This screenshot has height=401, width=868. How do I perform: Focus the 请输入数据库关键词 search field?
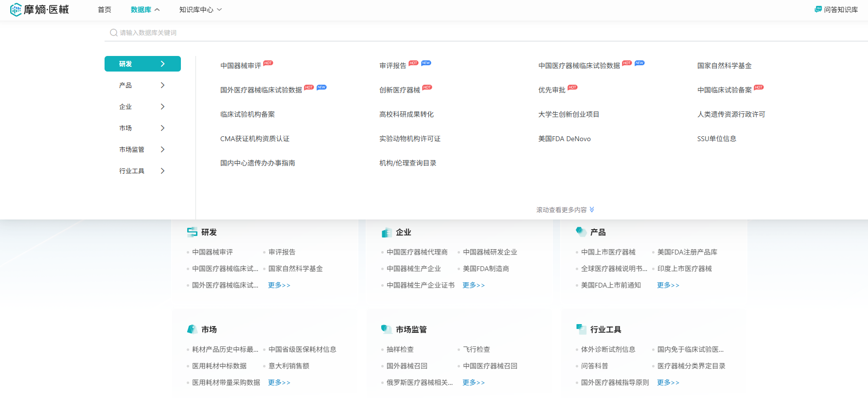[x=486, y=33]
